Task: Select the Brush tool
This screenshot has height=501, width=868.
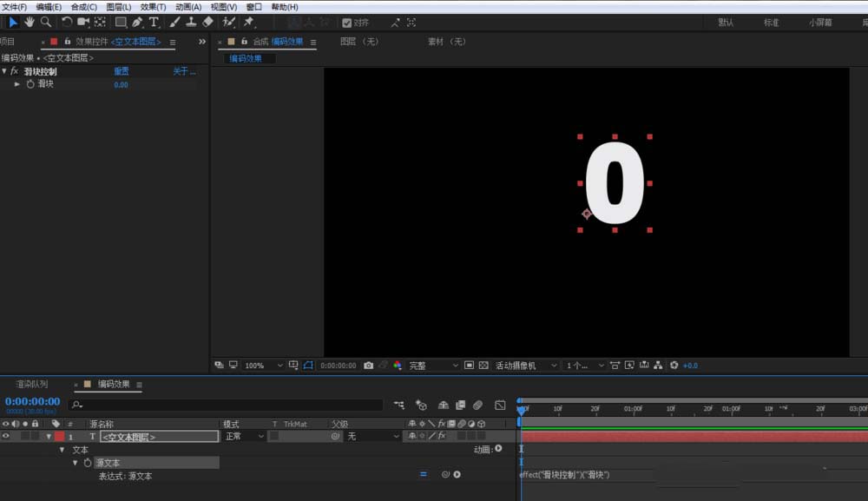Action: pyautogui.click(x=174, y=22)
